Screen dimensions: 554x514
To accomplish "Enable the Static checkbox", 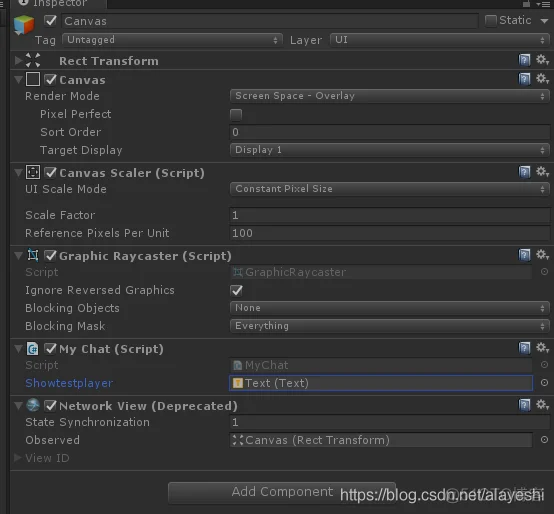I will tap(490, 21).
